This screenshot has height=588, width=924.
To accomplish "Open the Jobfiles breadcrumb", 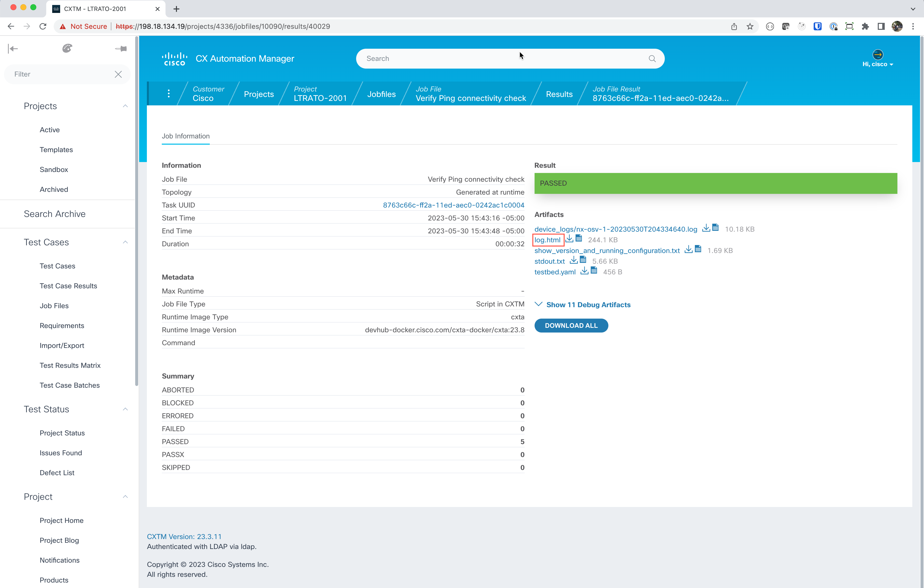I will coord(381,94).
